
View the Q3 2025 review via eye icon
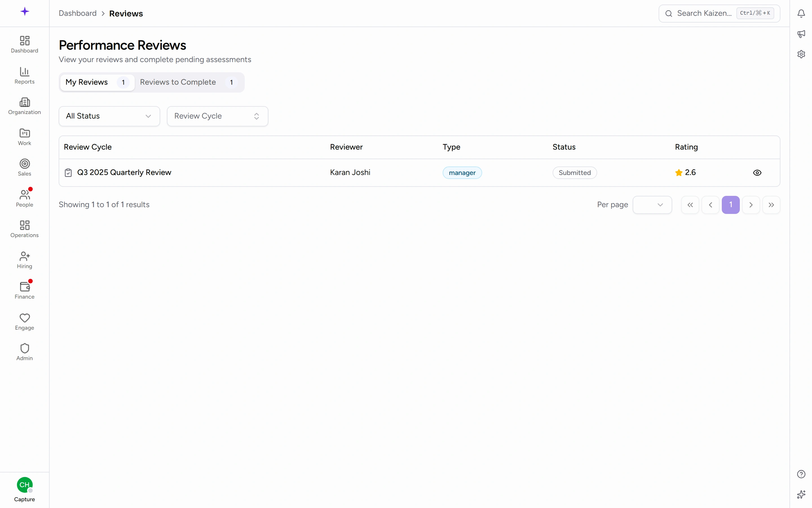point(757,173)
